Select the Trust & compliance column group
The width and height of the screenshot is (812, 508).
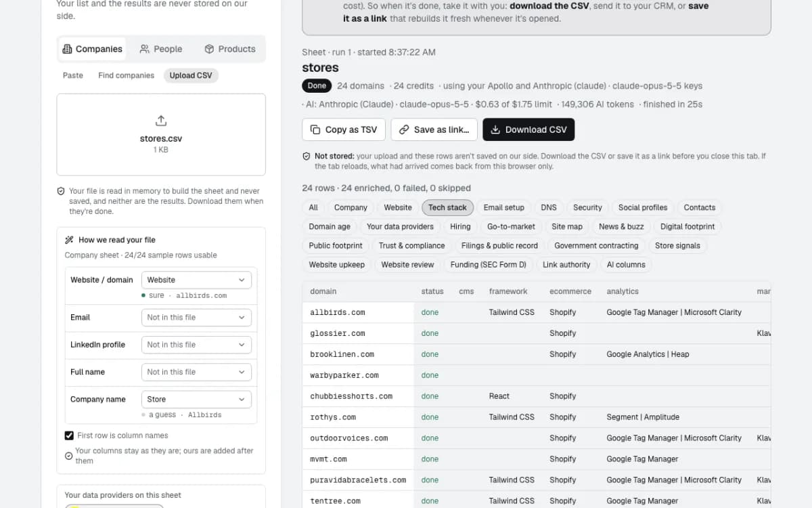coord(411,245)
